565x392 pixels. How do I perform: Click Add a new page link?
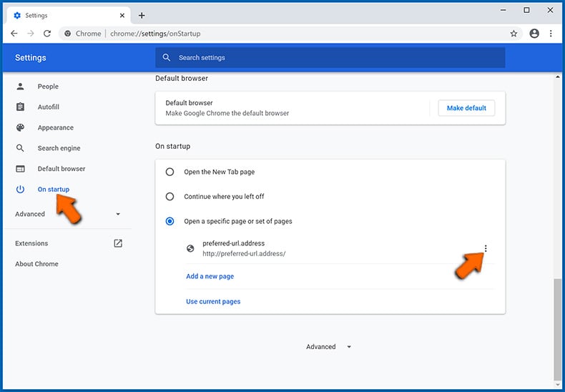(x=210, y=276)
